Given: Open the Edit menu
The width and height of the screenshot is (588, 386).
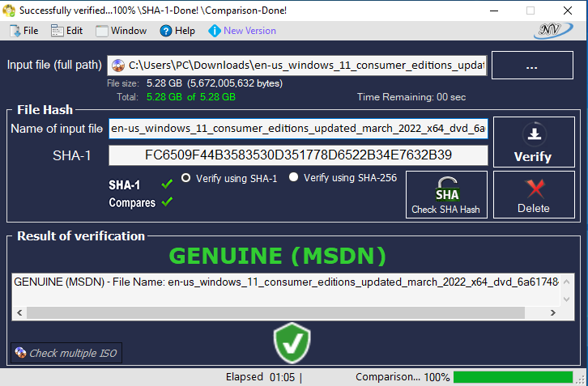Looking at the screenshot, I should [66, 31].
